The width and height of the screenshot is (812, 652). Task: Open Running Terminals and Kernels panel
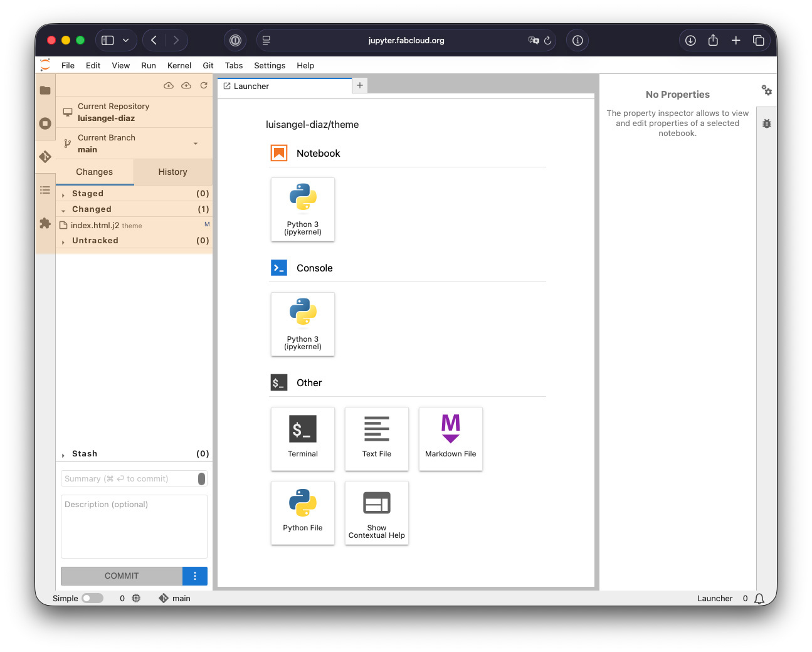[x=45, y=124]
